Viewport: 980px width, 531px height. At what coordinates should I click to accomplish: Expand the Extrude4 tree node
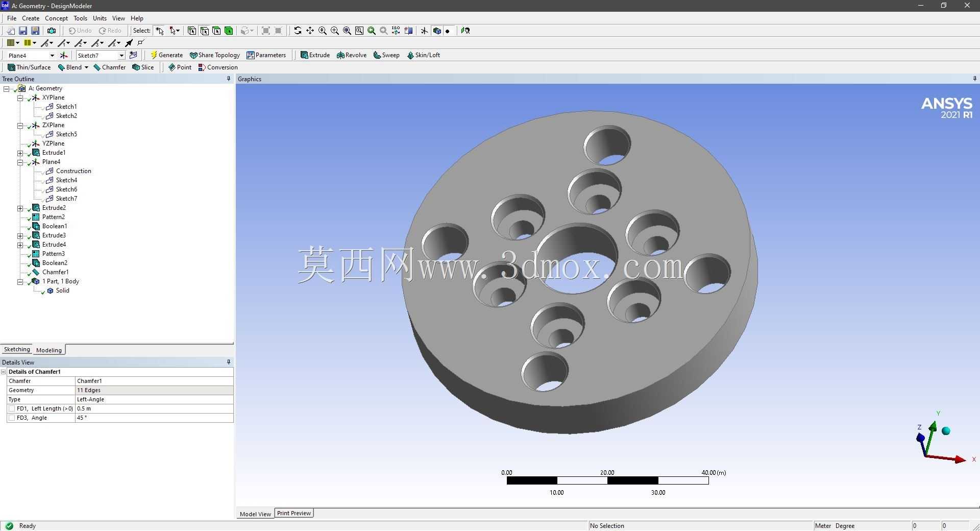[20, 245]
